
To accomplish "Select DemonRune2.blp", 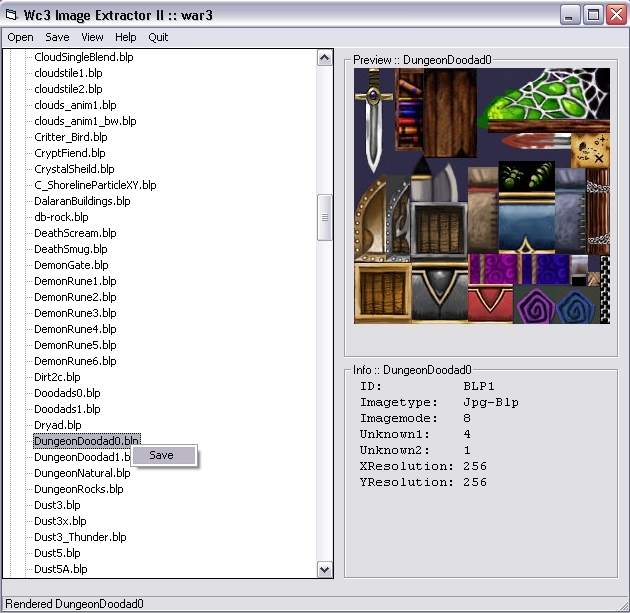I will coord(75,297).
